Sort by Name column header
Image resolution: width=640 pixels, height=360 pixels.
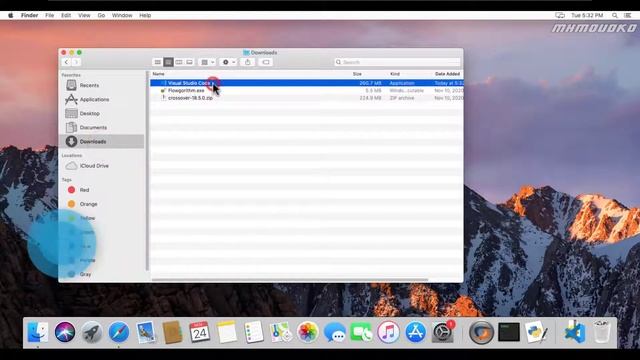(158, 74)
